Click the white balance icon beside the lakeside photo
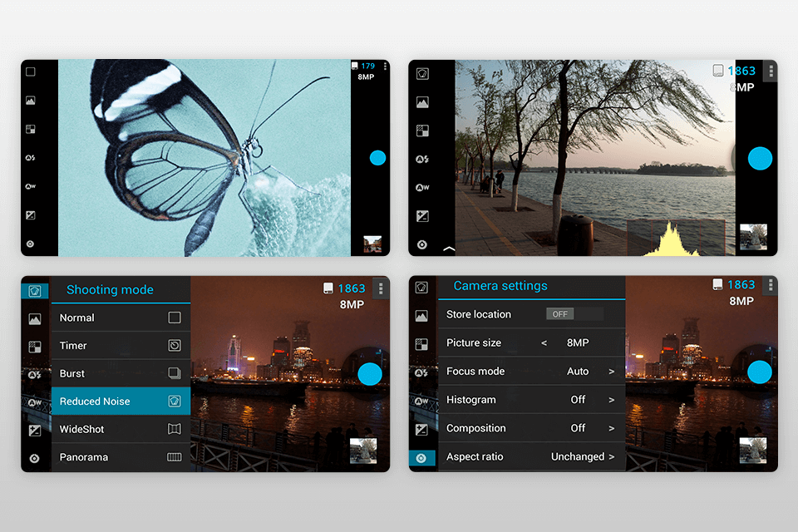The image size is (798, 532). 422,188
